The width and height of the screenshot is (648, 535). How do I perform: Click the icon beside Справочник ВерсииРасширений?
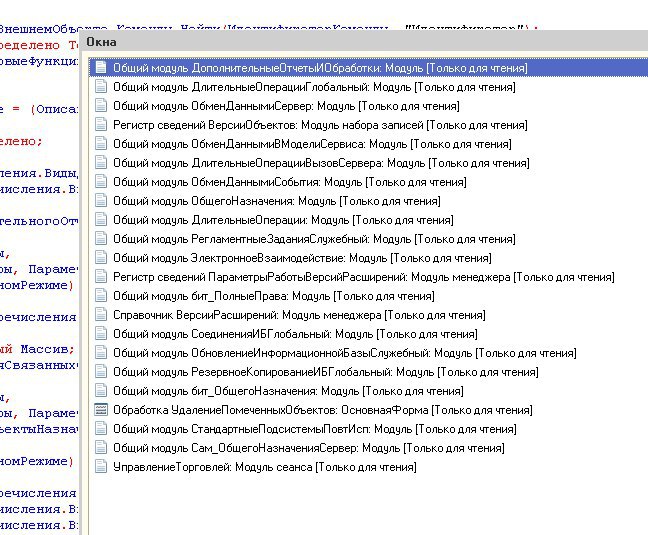tap(101, 315)
